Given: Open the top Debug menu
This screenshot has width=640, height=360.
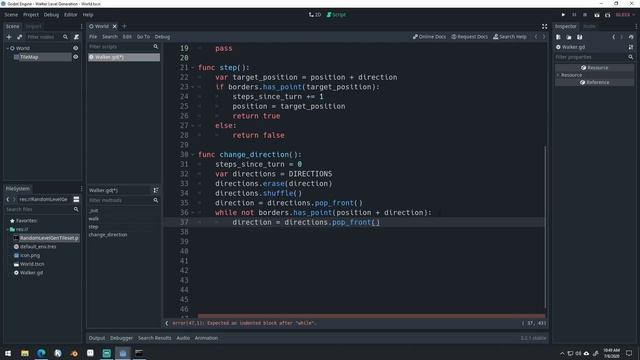Looking at the screenshot, I should pos(51,15).
